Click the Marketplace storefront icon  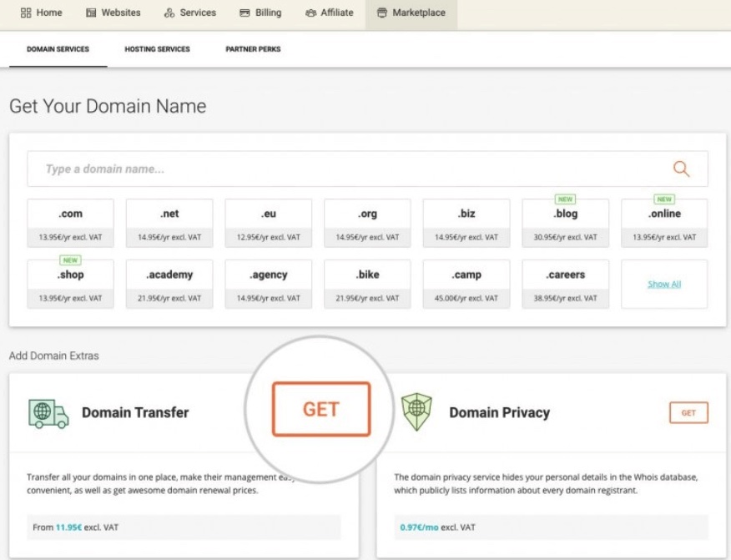(x=383, y=13)
